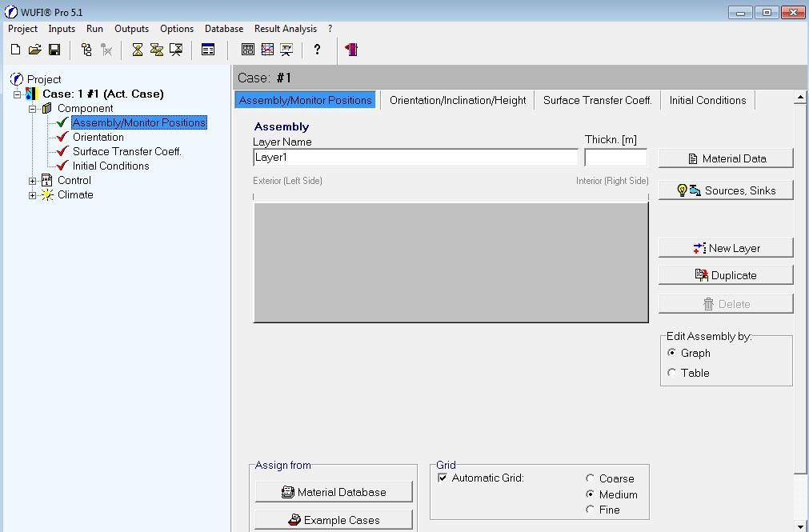
Task: Switch to the Assembly/Monitor Positions tab
Action: 306,100
